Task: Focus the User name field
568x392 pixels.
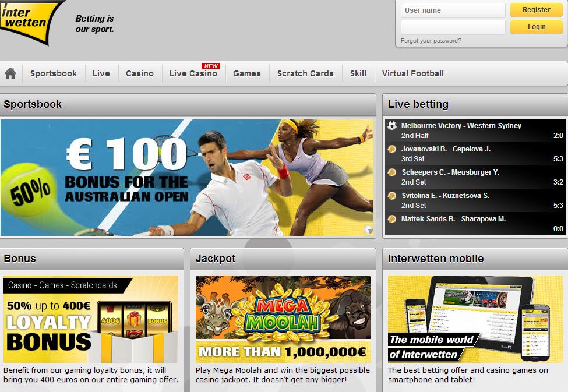Action: click(453, 10)
